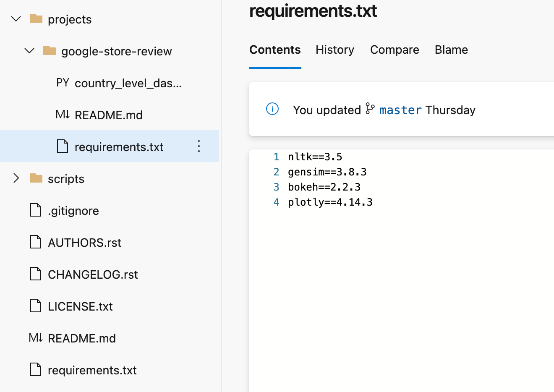This screenshot has width=554, height=392.
Task: Click the Python file icon for country_level_das
Action: coord(63,83)
